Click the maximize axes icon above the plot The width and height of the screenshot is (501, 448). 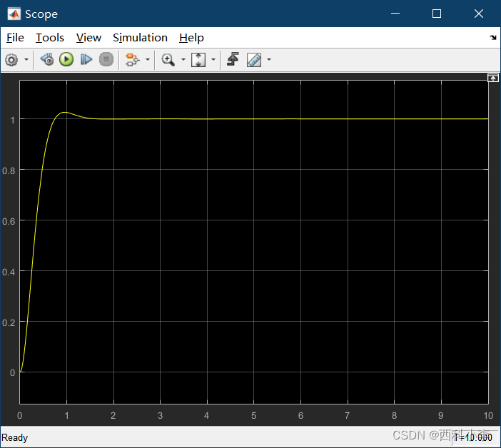pyautogui.click(x=492, y=78)
